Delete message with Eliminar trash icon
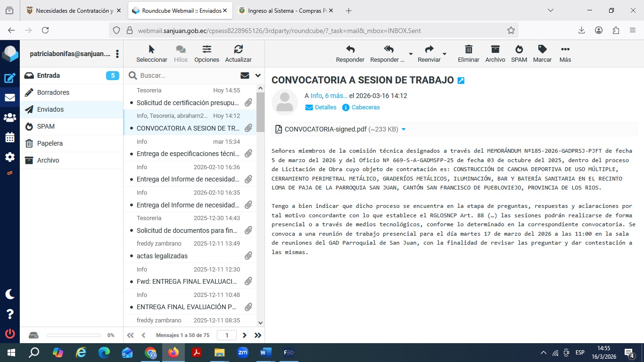 [x=468, y=54]
